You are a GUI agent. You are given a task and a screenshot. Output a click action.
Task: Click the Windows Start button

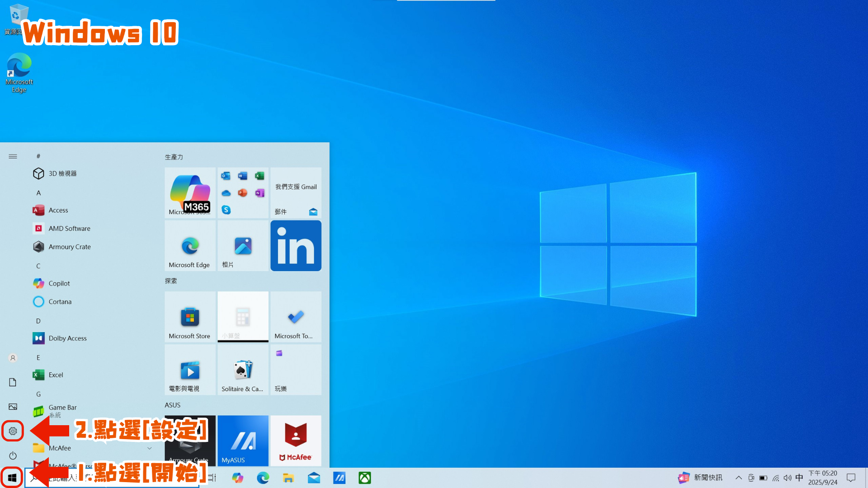[x=12, y=478]
